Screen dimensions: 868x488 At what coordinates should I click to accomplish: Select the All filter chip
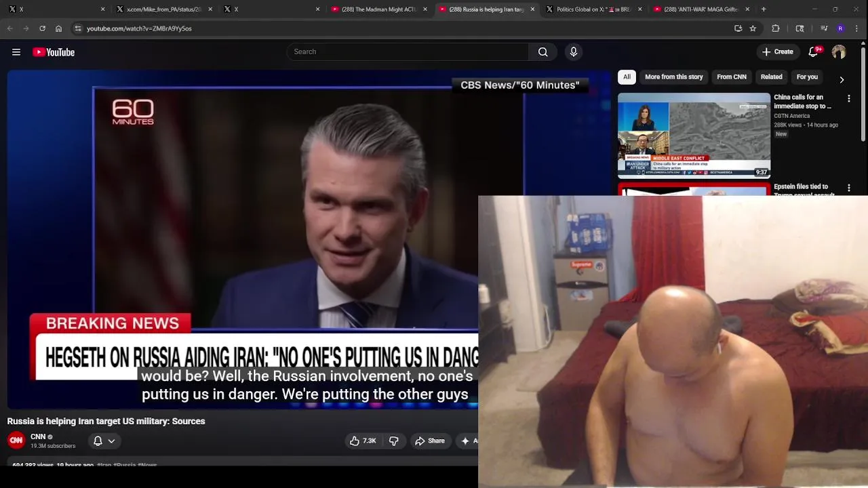627,77
